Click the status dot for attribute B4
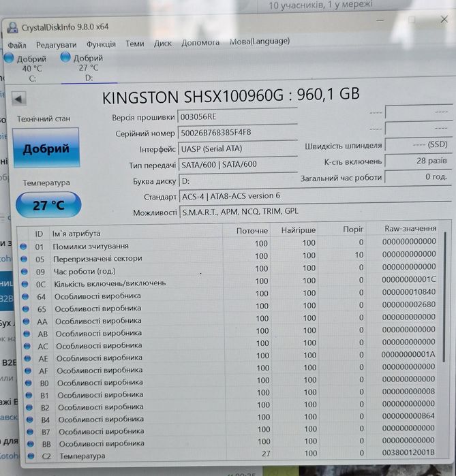The height and width of the screenshot is (476, 456). [x=30, y=419]
